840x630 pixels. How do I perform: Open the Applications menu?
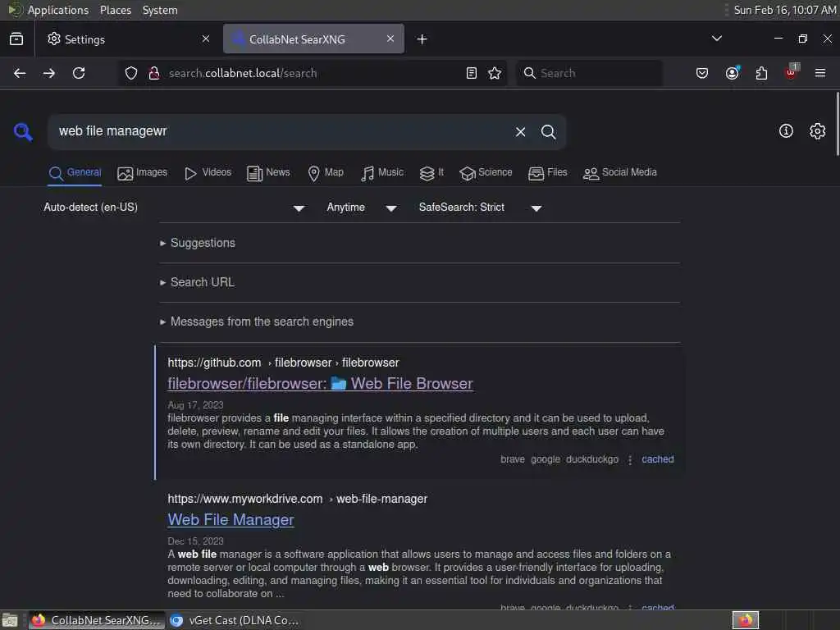[58, 10]
